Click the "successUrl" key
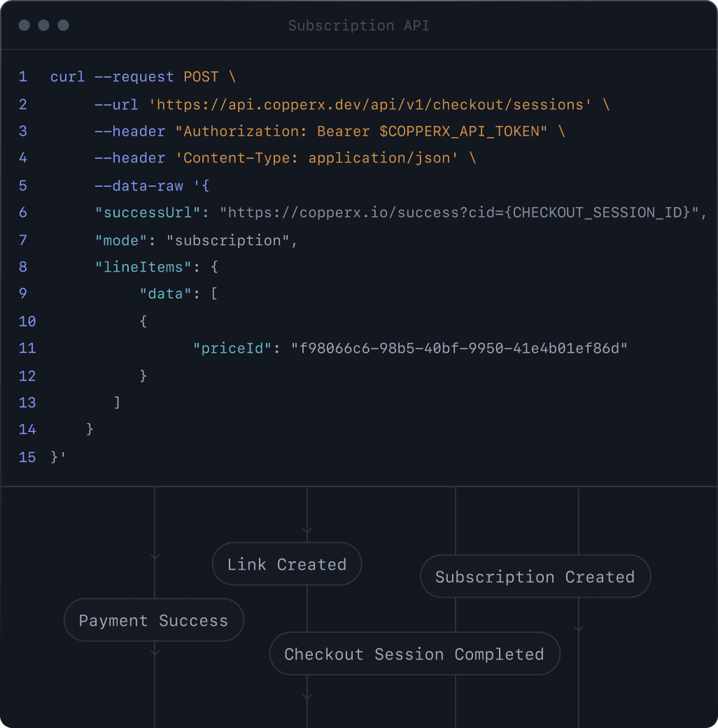The width and height of the screenshot is (718, 728). [x=148, y=213]
